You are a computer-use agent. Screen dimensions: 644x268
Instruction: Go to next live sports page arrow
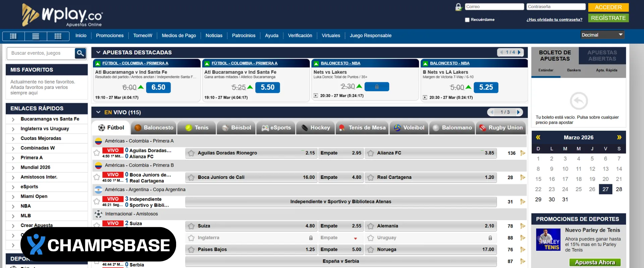tap(518, 112)
